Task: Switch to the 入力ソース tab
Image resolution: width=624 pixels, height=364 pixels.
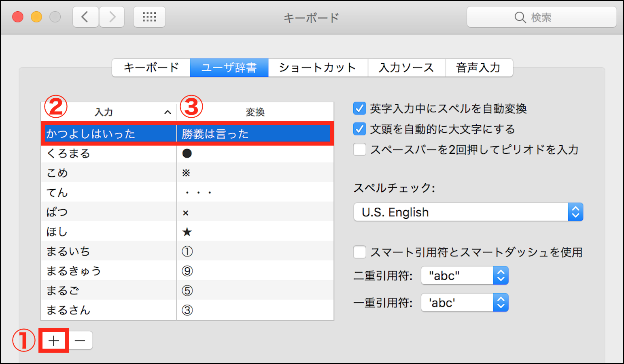Action: (406, 68)
